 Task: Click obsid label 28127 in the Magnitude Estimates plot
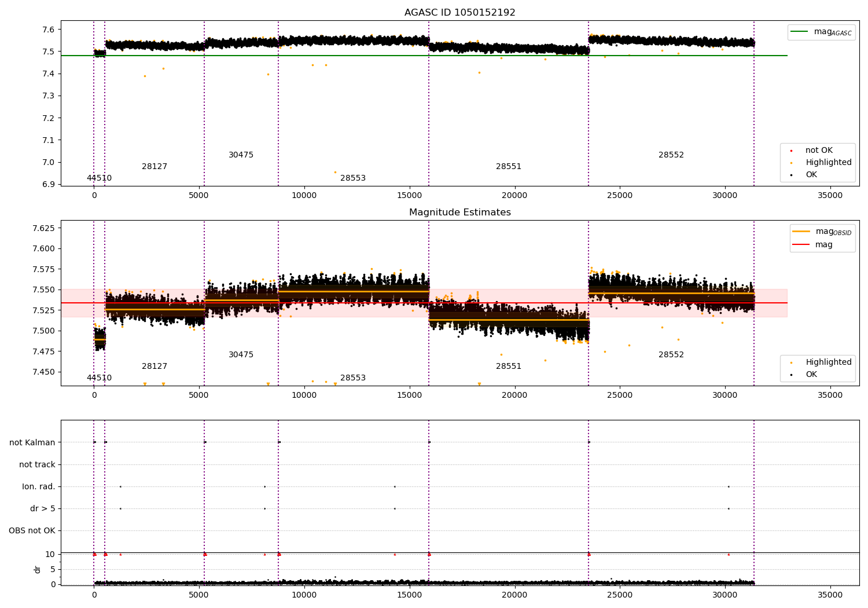coord(155,367)
